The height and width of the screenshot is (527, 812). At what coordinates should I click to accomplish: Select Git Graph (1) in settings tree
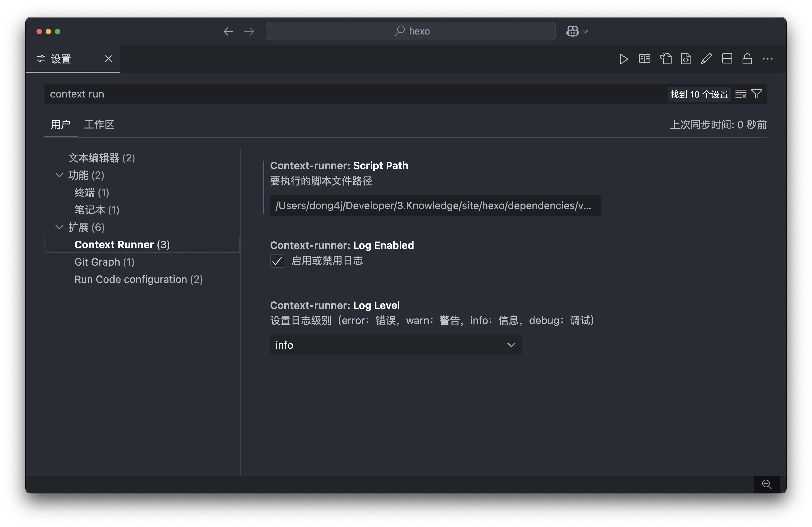pyautogui.click(x=104, y=262)
